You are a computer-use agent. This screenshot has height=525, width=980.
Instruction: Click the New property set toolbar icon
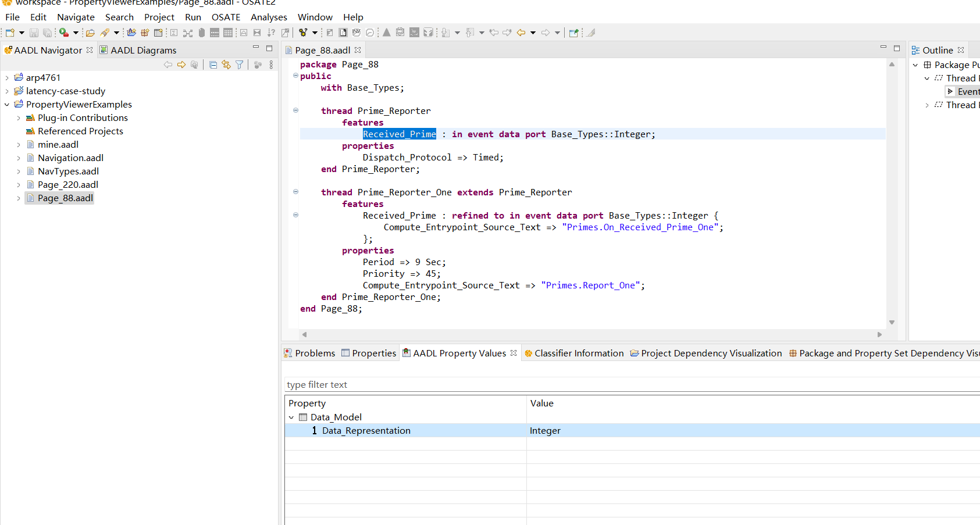[158, 33]
